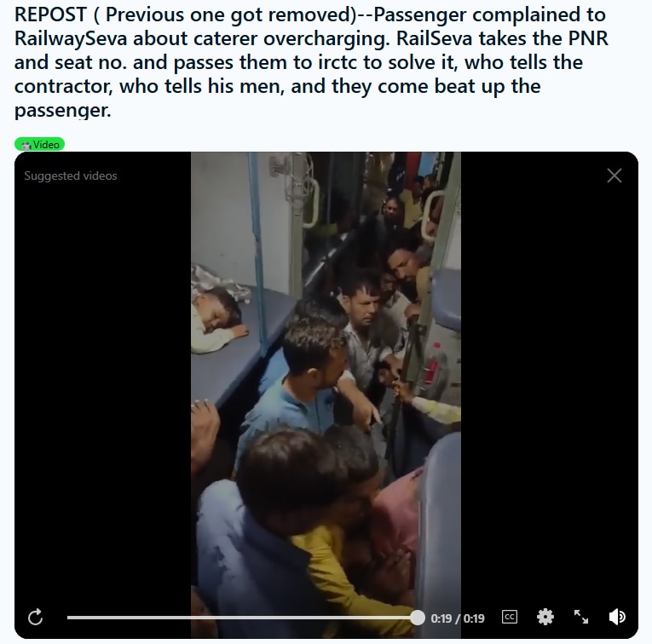
Task: Click the green Video flair tag
Action: click(40, 144)
